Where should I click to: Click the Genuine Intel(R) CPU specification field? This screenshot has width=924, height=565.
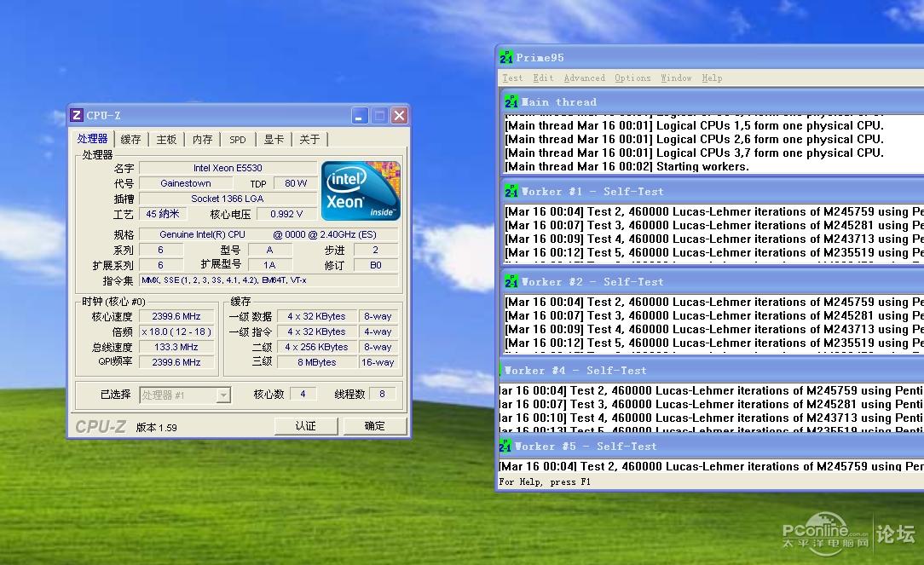point(269,234)
